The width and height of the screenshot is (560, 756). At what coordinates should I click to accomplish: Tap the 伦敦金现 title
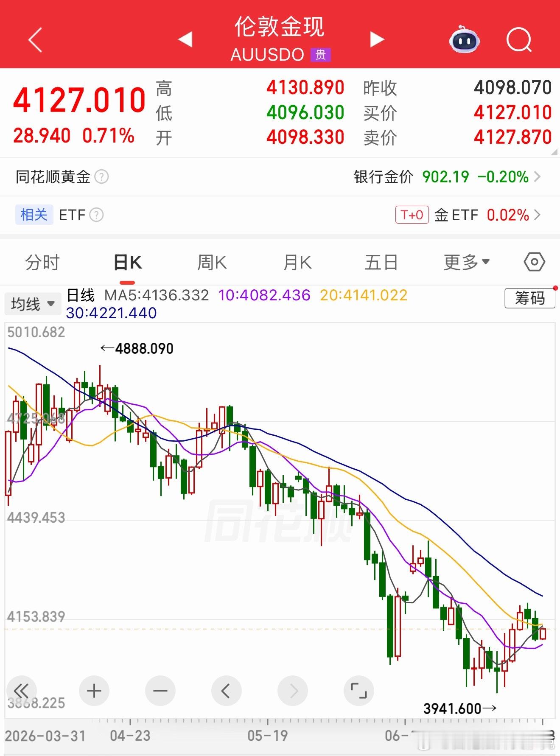[x=280, y=26]
